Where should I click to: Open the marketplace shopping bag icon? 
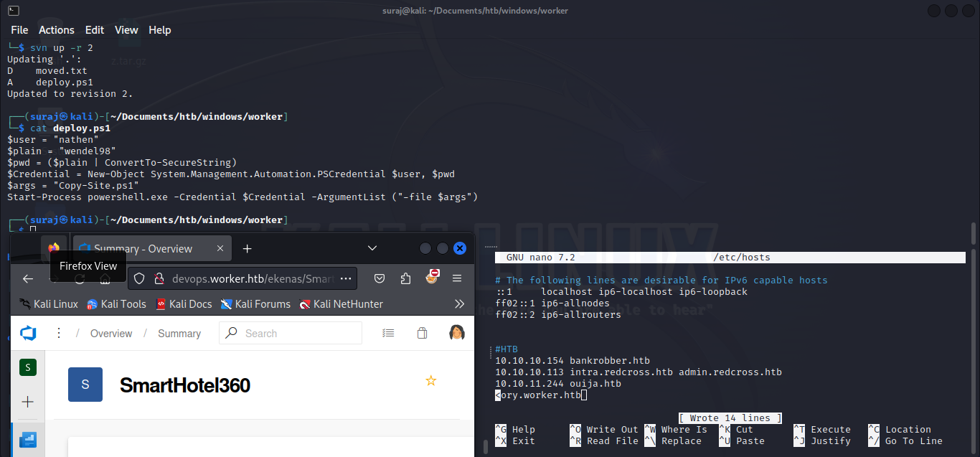click(423, 334)
